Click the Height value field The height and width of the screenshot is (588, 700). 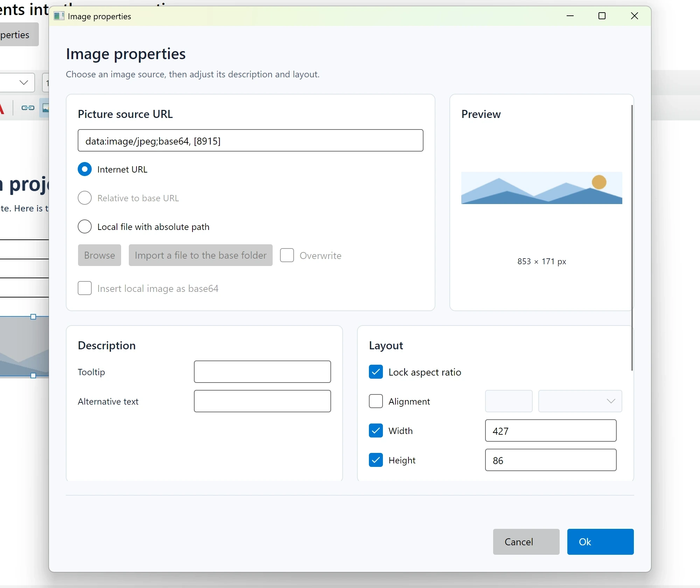pos(551,460)
